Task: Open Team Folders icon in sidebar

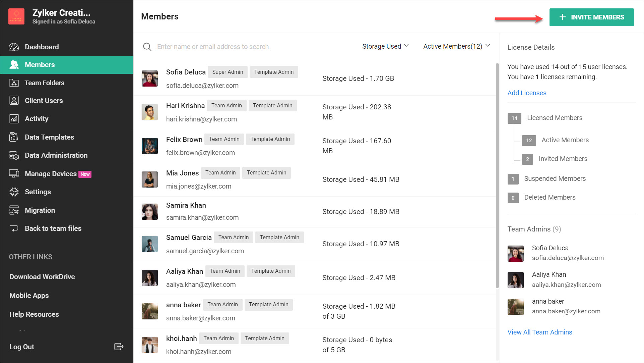Action: (14, 83)
